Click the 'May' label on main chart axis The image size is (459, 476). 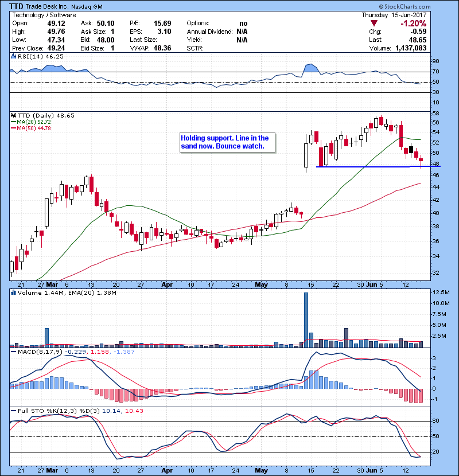(x=261, y=284)
